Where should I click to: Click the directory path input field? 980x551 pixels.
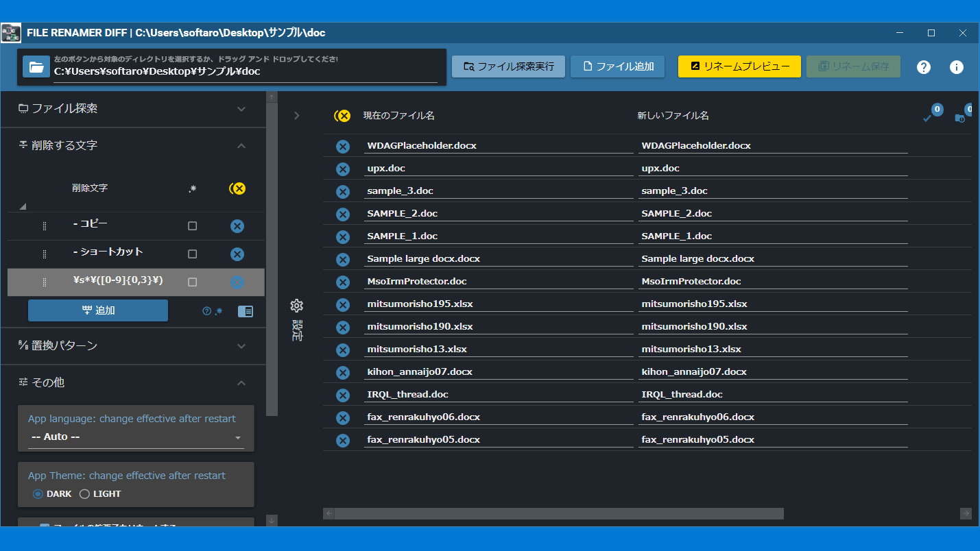tap(246, 71)
